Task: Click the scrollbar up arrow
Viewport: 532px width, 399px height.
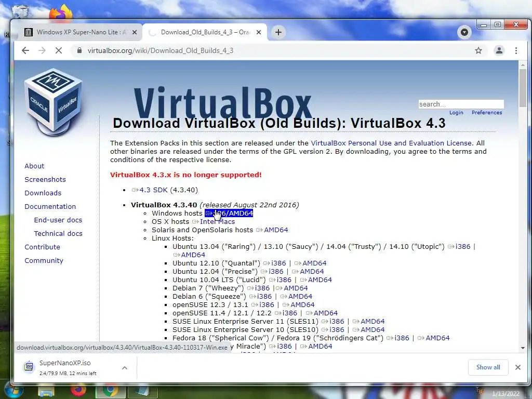Action: click(523, 65)
